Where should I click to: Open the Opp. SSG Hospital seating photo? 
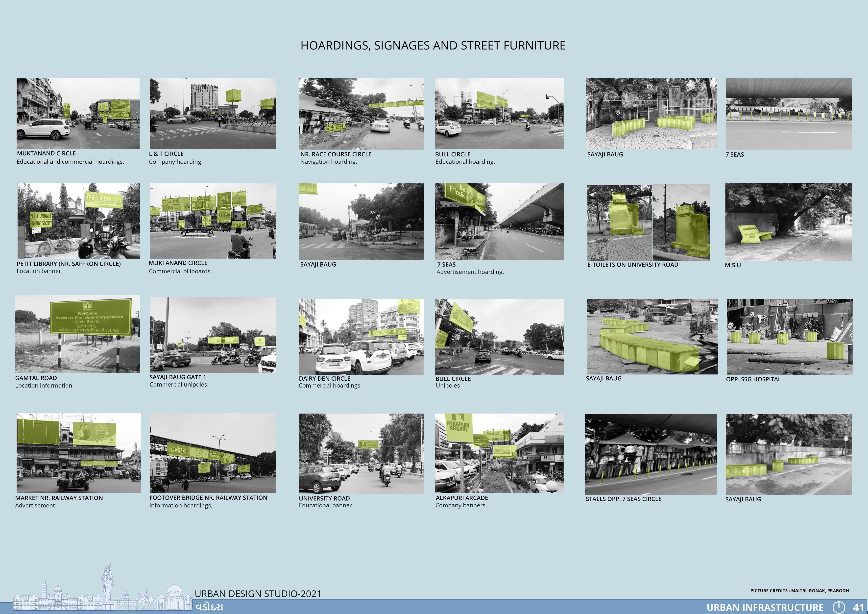[789, 337]
